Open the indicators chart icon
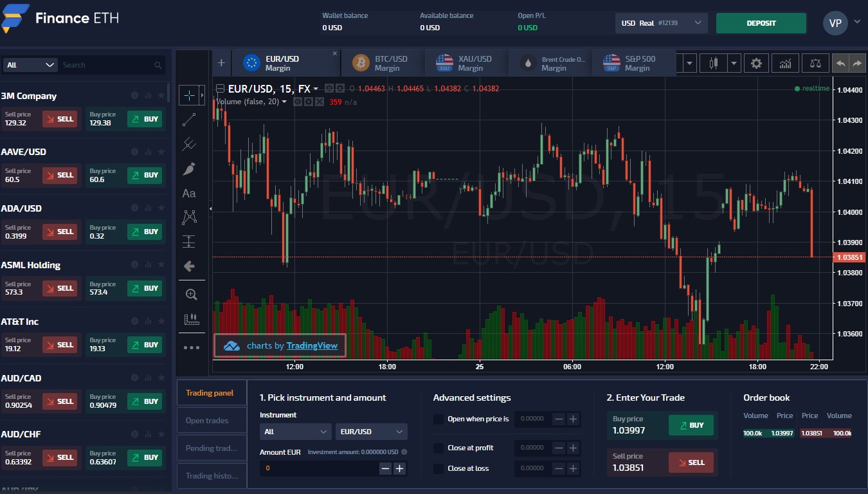This screenshot has height=494, width=868. [785, 63]
